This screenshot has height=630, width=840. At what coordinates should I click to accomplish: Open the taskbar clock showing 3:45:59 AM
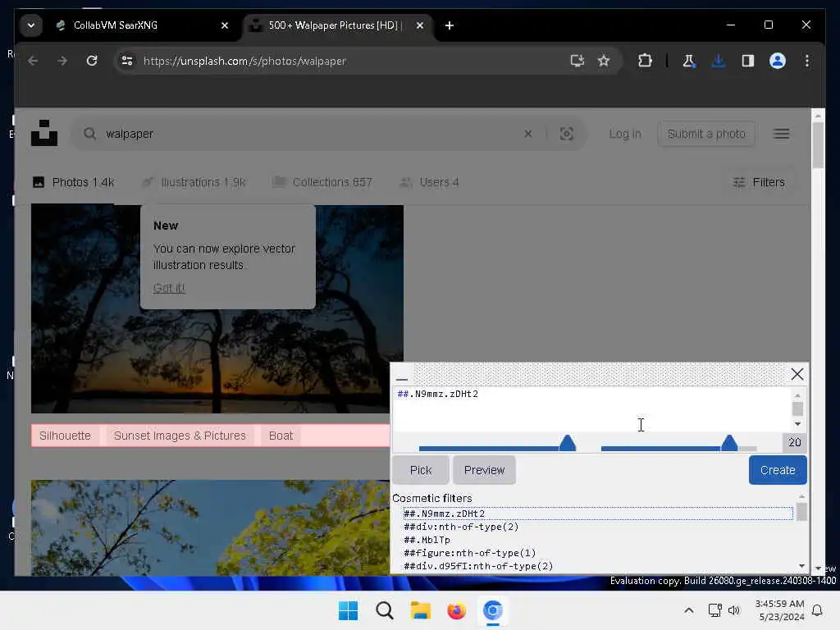coord(779,610)
